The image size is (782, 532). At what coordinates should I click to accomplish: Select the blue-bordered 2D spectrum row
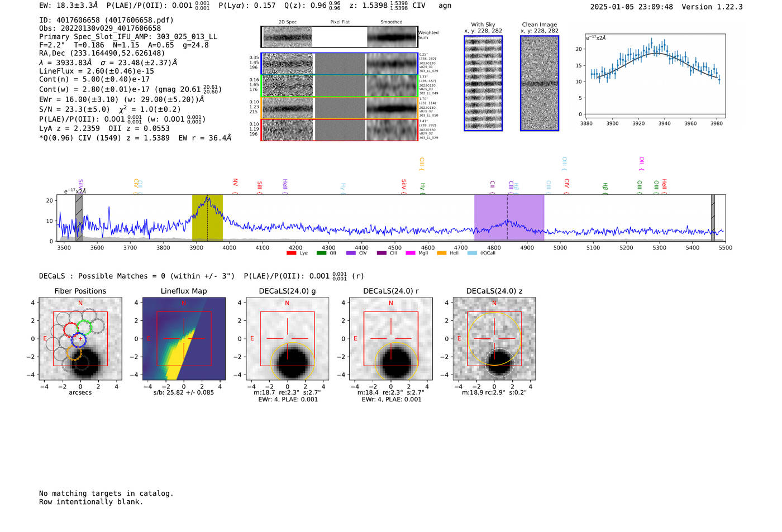[x=340, y=64]
